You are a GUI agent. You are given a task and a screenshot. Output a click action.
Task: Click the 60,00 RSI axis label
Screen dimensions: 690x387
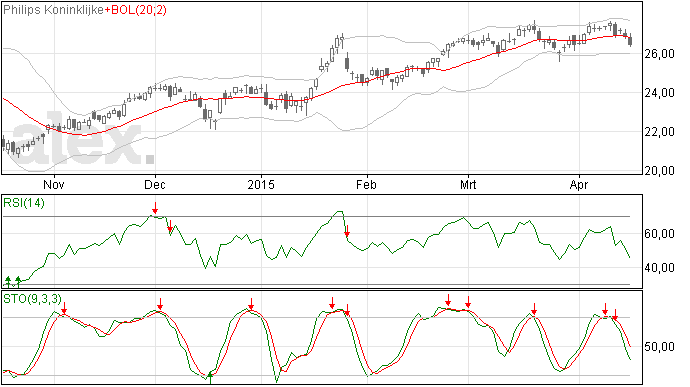pyautogui.click(x=659, y=234)
